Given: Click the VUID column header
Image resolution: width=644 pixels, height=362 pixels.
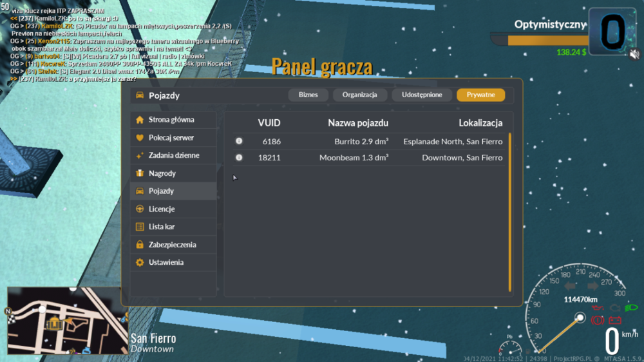Looking at the screenshot, I should tap(269, 123).
